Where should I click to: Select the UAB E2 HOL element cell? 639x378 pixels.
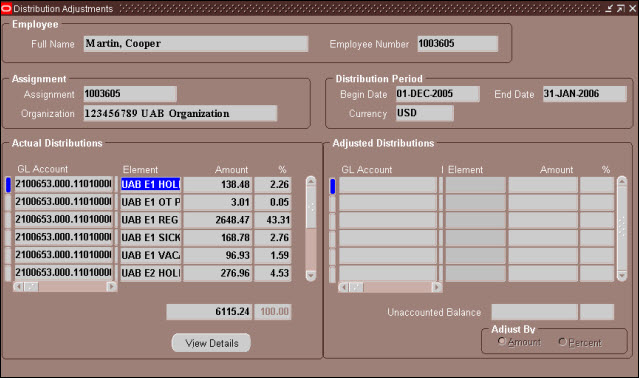(150, 273)
